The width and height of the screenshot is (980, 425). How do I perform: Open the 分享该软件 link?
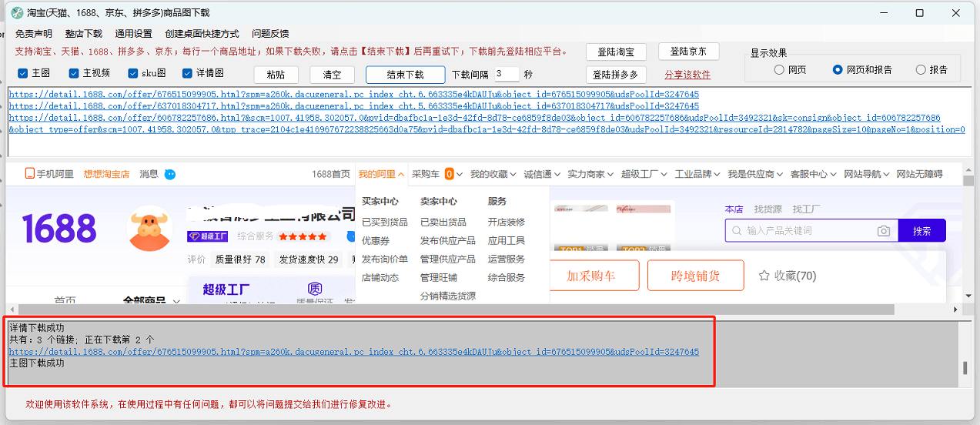coord(687,75)
